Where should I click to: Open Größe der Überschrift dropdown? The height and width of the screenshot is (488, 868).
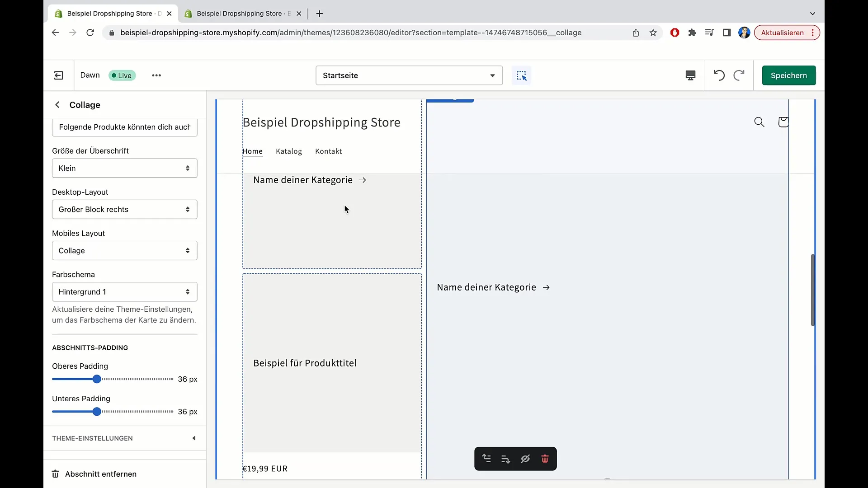tap(124, 168)
